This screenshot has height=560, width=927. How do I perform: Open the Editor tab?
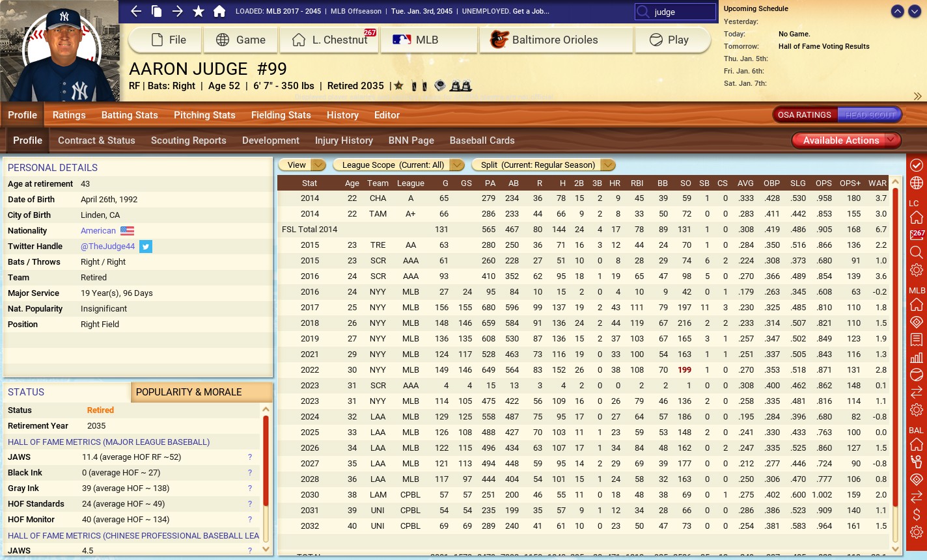click(x=387, y=115)
